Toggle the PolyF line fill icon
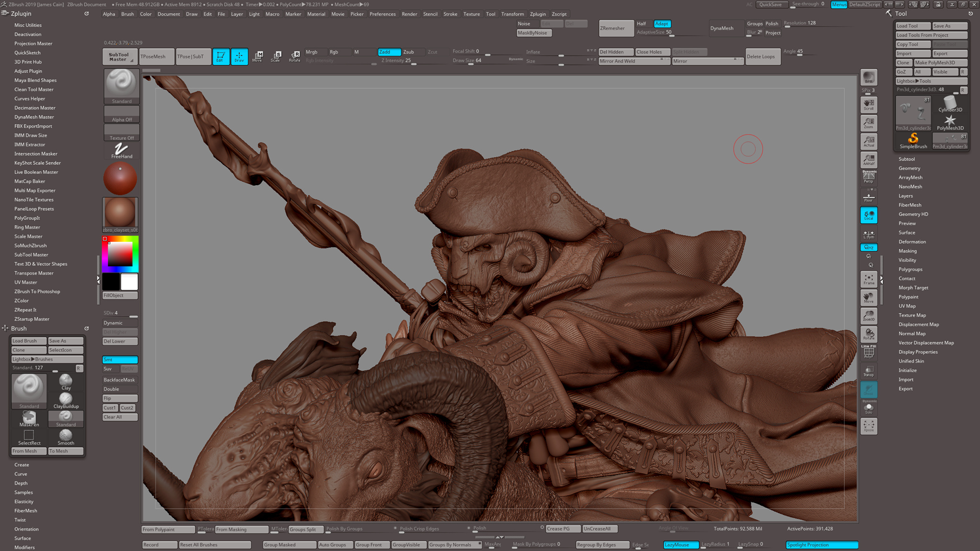The width and height of the screenshot is (980, 551). coord(869,353)
